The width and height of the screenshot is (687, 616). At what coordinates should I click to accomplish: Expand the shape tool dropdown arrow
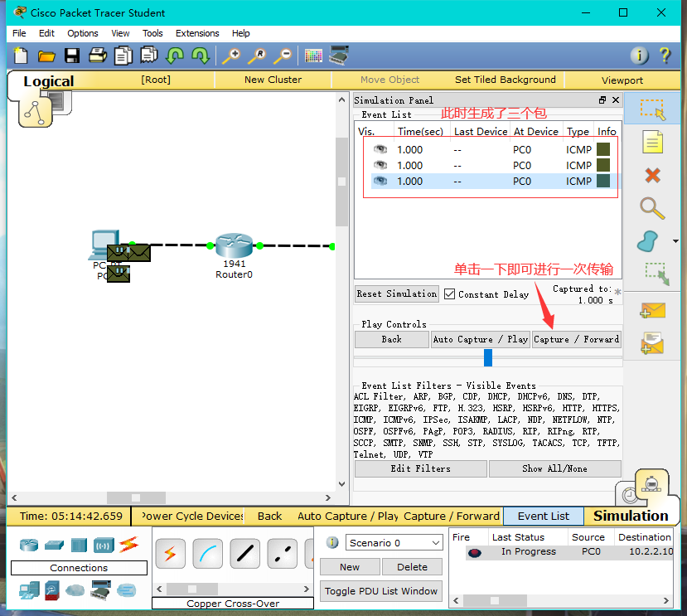coord(675,241)
